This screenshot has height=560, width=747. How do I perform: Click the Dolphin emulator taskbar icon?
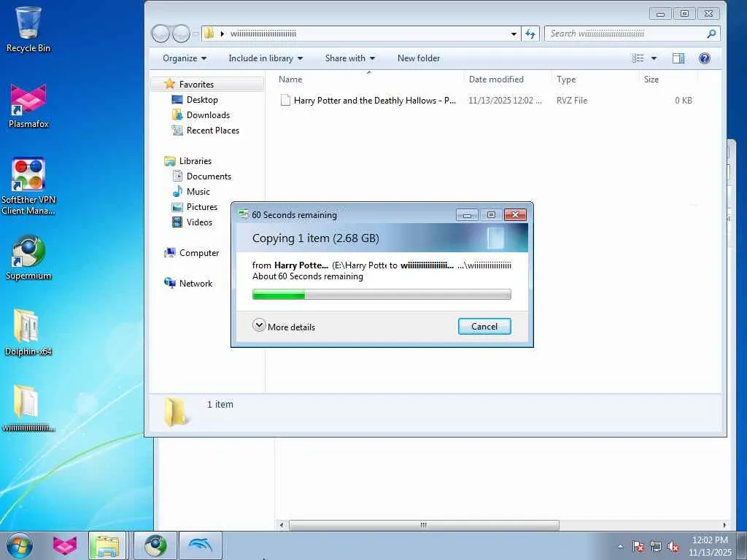point(200,545)
